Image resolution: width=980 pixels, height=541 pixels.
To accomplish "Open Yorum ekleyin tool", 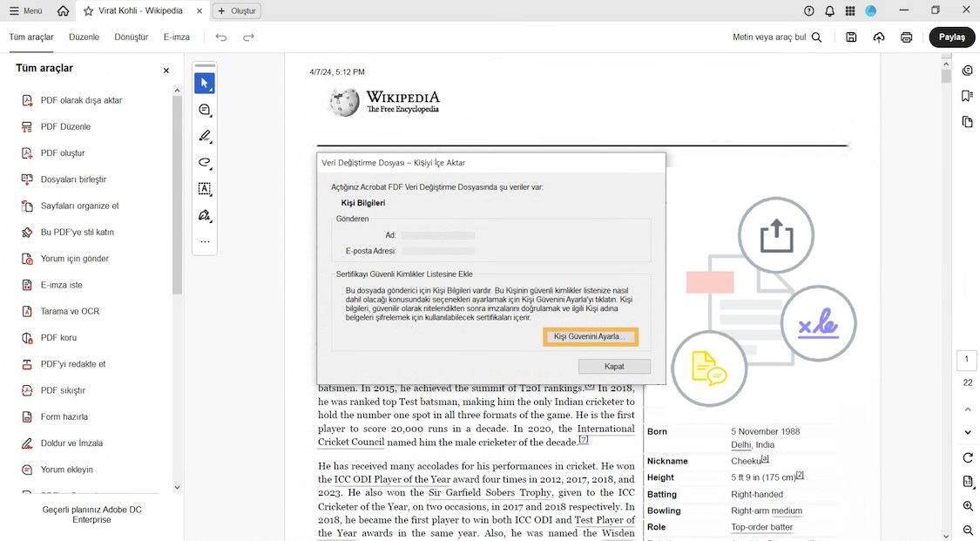I will point(66,470).
